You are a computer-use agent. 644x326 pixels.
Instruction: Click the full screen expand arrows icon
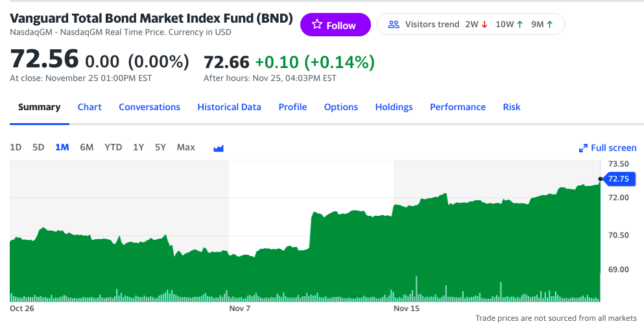[x=583, y=148]
